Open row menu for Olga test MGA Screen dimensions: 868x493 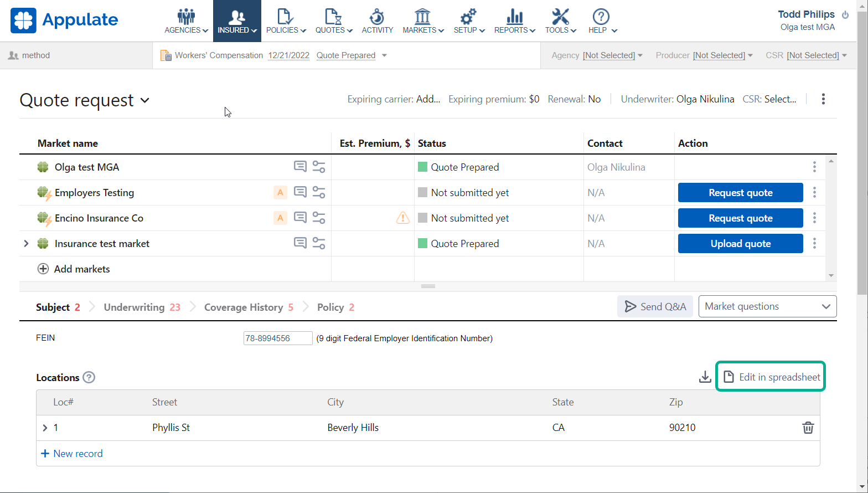(x=814, y=167)
